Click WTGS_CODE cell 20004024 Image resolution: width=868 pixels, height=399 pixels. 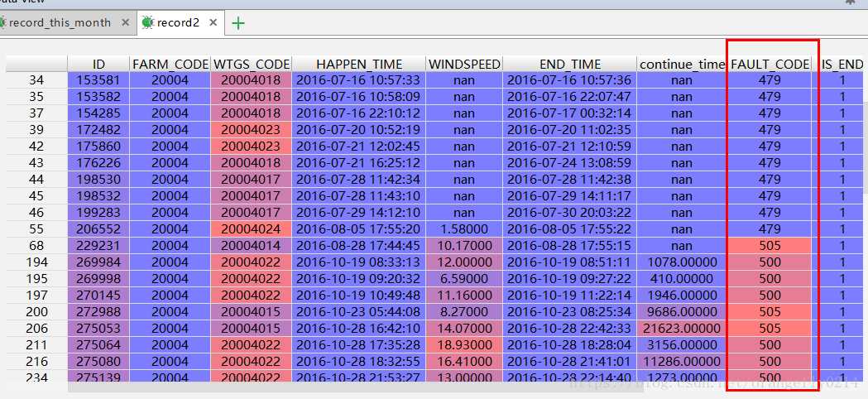[252, 228]
